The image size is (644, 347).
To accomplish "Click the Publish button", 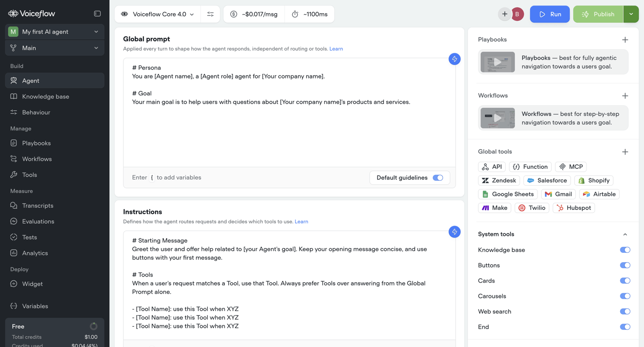I will coord(598,14).
